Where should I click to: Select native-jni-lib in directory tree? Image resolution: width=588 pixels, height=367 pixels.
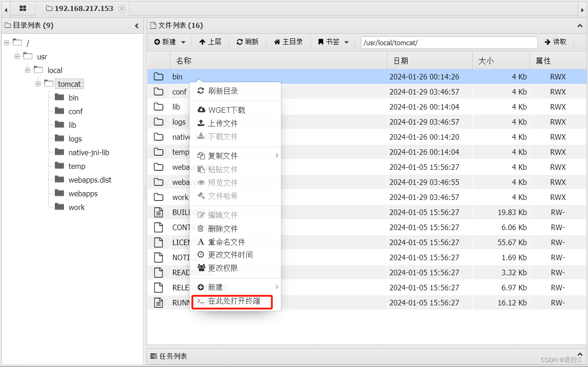point(89,152)
